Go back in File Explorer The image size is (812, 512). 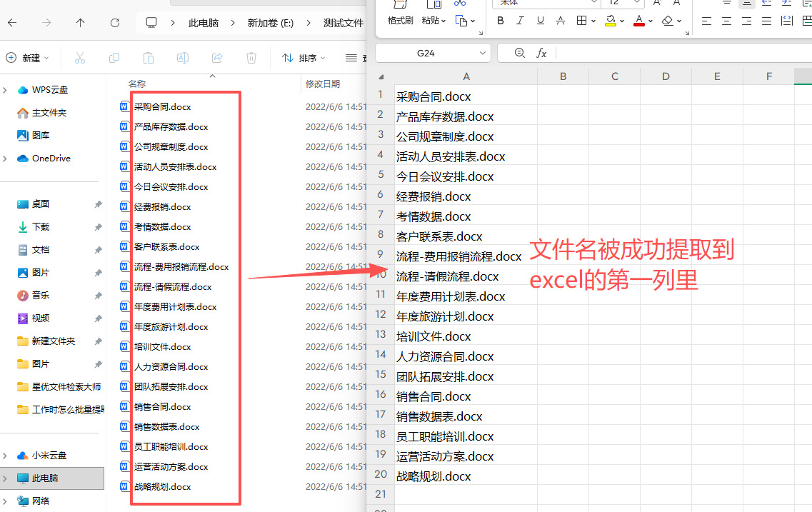pyautogui.click(x=12, y=23)
